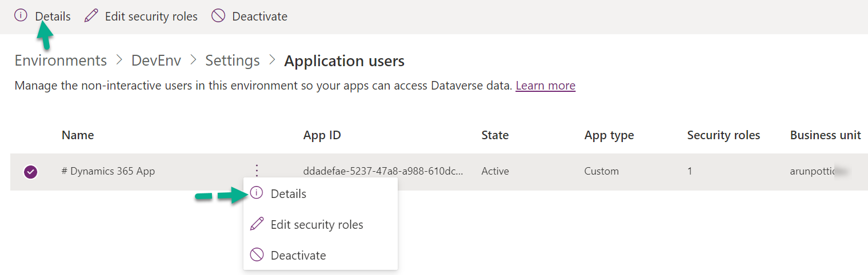Image resolution: width=868 pixels, height=275 pixels.
Task: Click the Edit security roles pencil in toolbar
Action: [x=91, y=16]
